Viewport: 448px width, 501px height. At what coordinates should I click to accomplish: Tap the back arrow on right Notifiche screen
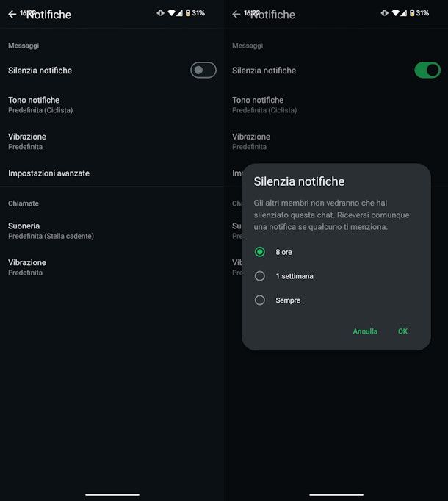pos(236,15)
